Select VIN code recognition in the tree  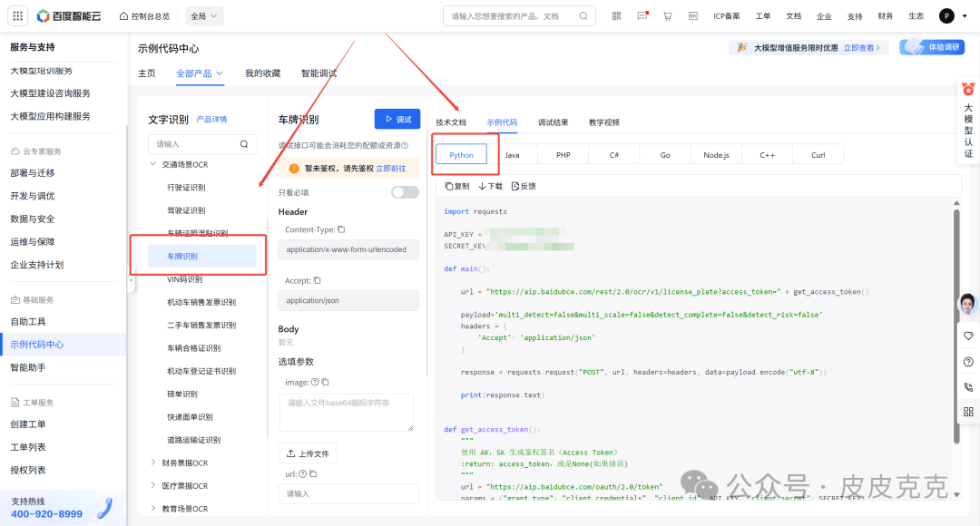[x=184, y=279]
